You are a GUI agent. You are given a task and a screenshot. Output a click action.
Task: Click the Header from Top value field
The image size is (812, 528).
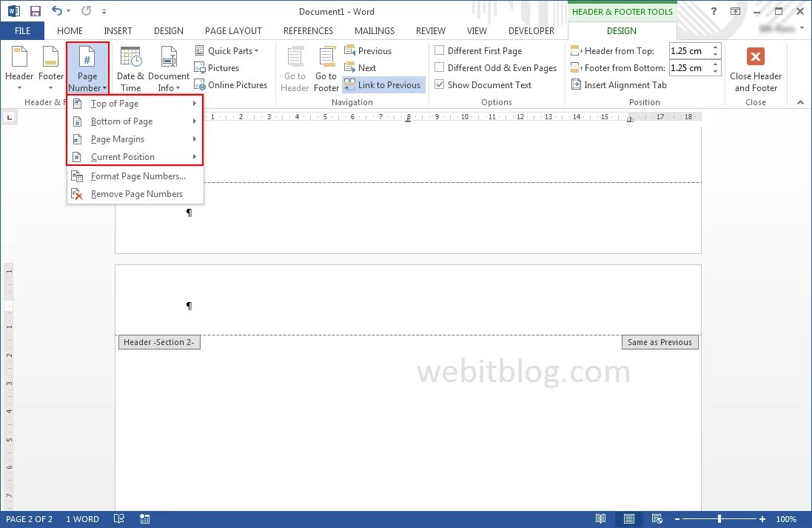pos(690,50)
